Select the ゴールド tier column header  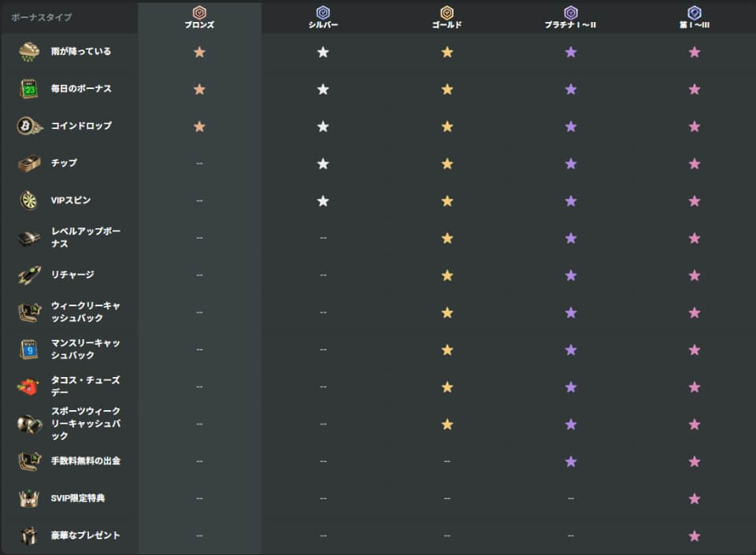coord(447,17)
